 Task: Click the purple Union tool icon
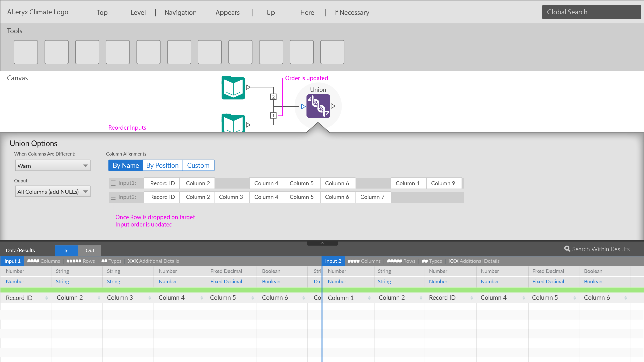(318, 106)
